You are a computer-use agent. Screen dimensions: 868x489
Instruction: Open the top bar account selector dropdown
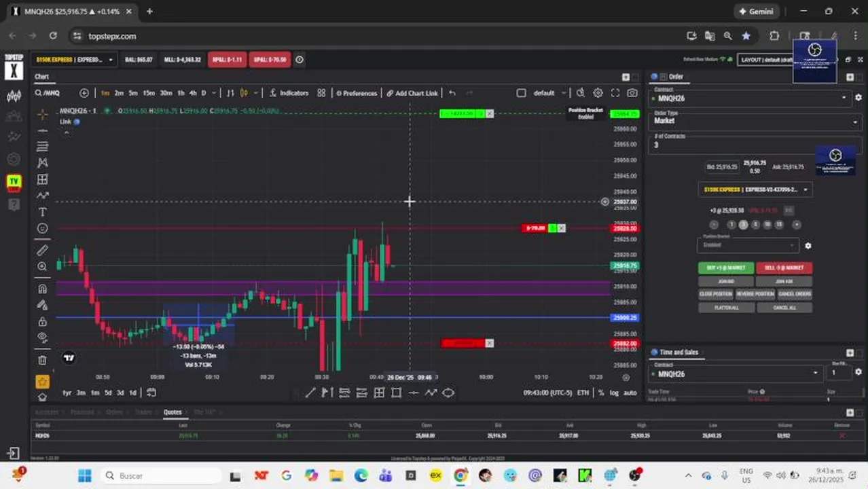tap(75, 60)
